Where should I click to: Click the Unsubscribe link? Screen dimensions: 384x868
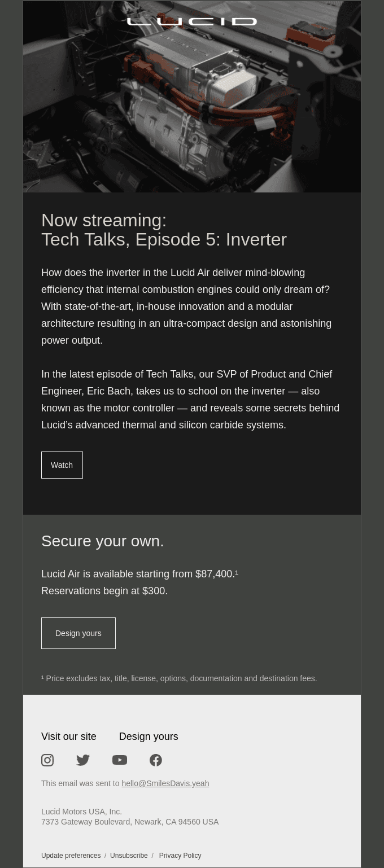click(x=129, y=856)
